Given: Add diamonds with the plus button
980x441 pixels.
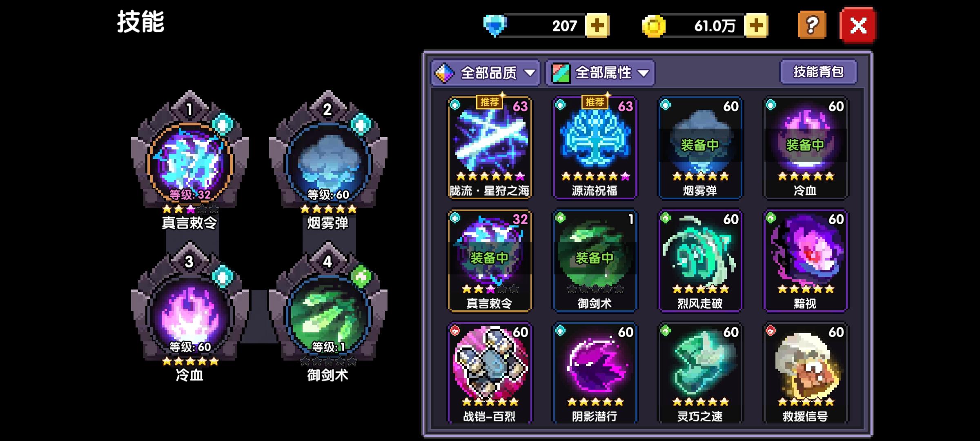Looking at the screenshot, I should point(597,26).
